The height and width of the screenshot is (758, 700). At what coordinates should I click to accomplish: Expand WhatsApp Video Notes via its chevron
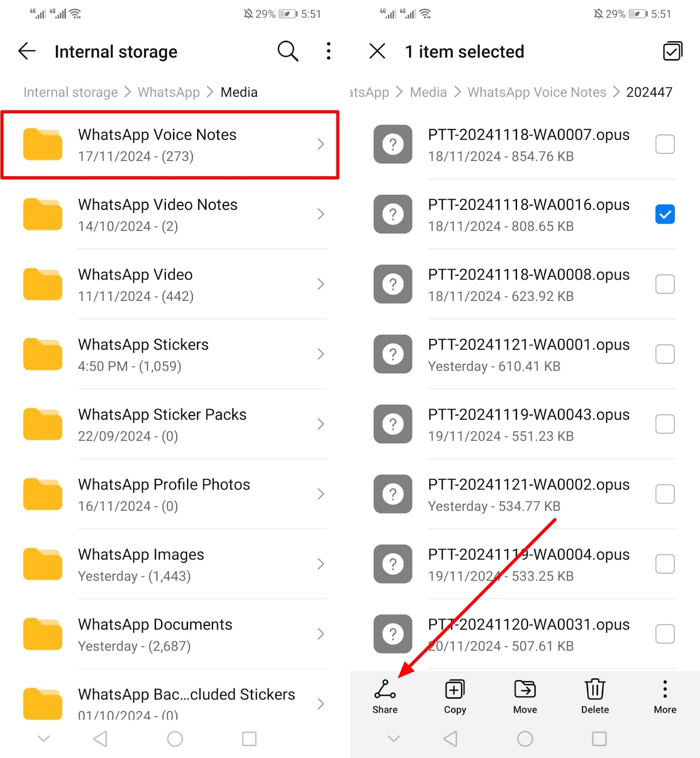point(321,214)
